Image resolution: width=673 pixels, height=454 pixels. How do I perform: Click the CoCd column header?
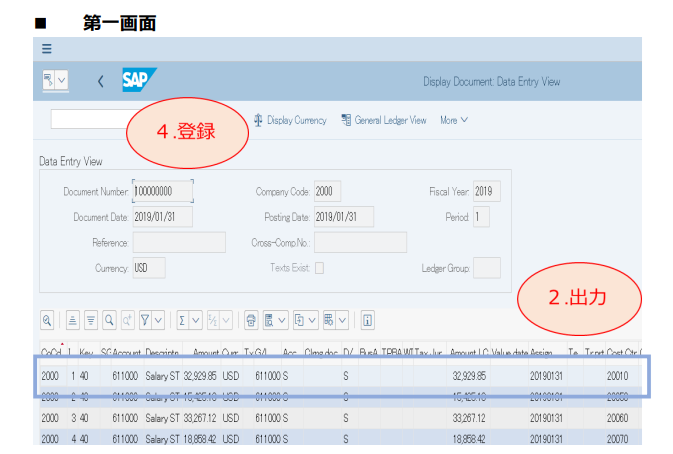tap(51, 352)
